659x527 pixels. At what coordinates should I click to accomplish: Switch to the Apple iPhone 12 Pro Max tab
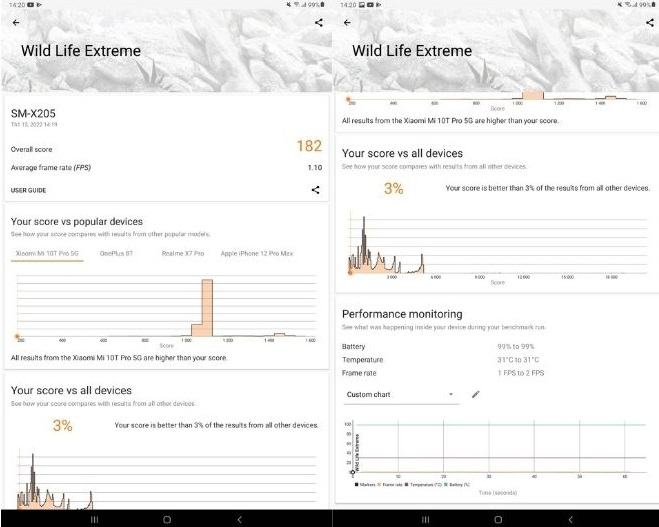pos(257,253)
